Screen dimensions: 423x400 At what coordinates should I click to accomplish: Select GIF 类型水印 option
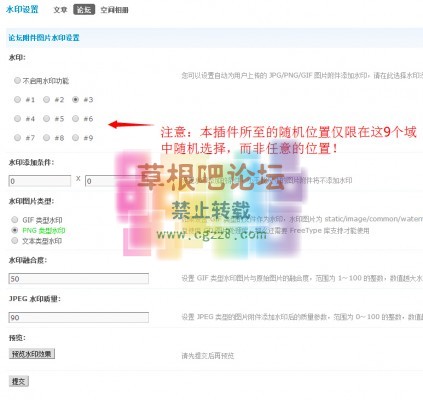(x=15, y=219)
